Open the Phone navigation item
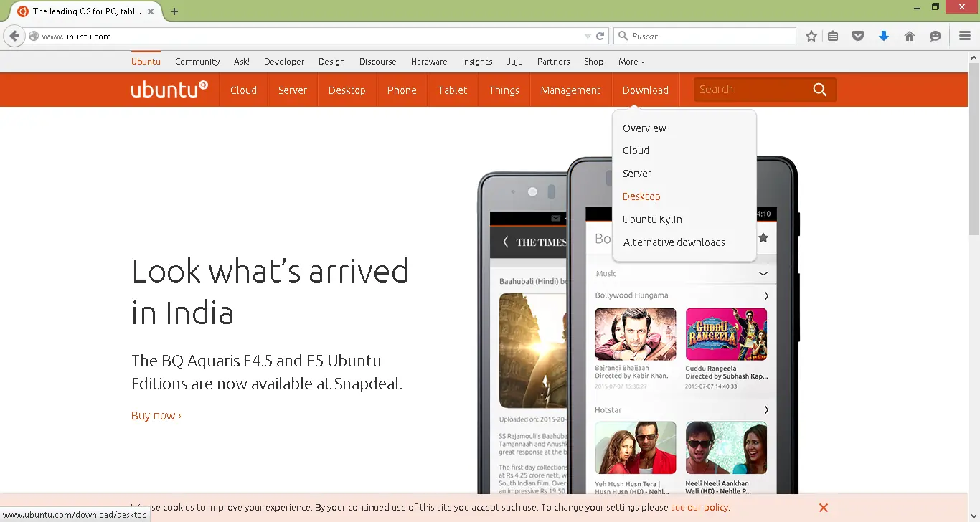This screenshot has width=980, height=522. 402,90
